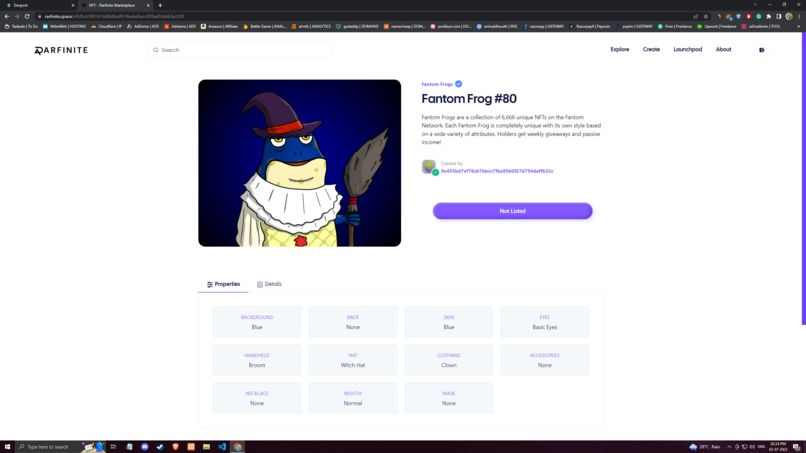Open the ahrefs | ANALYTICS bookmark
The image size is (806, 453).
click(x=311, y=26)
